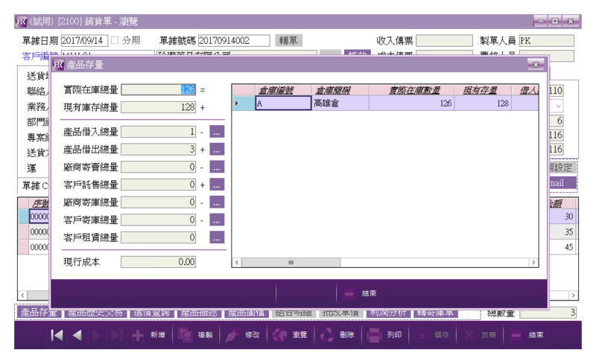Select the amount cell showing 35
Screen dimensions: 596x364
(x=563, y=232)
